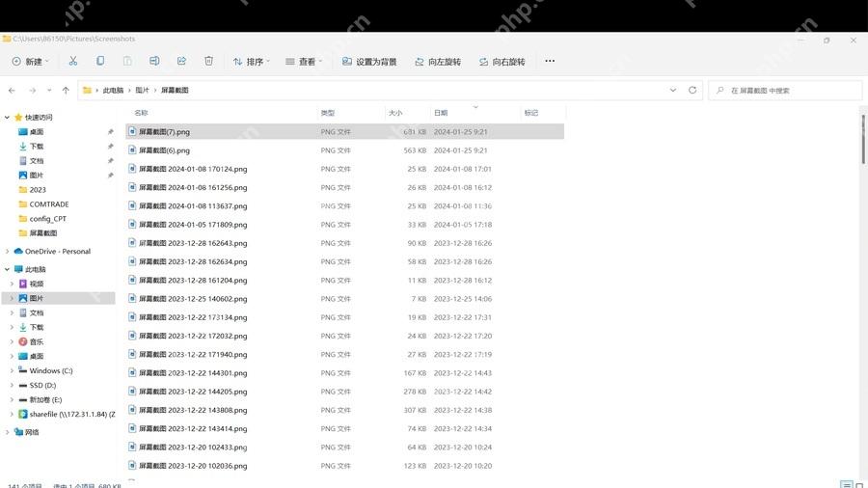
Task: Open the 查看 (View) dropdown
Action: [x=304, y=62]
